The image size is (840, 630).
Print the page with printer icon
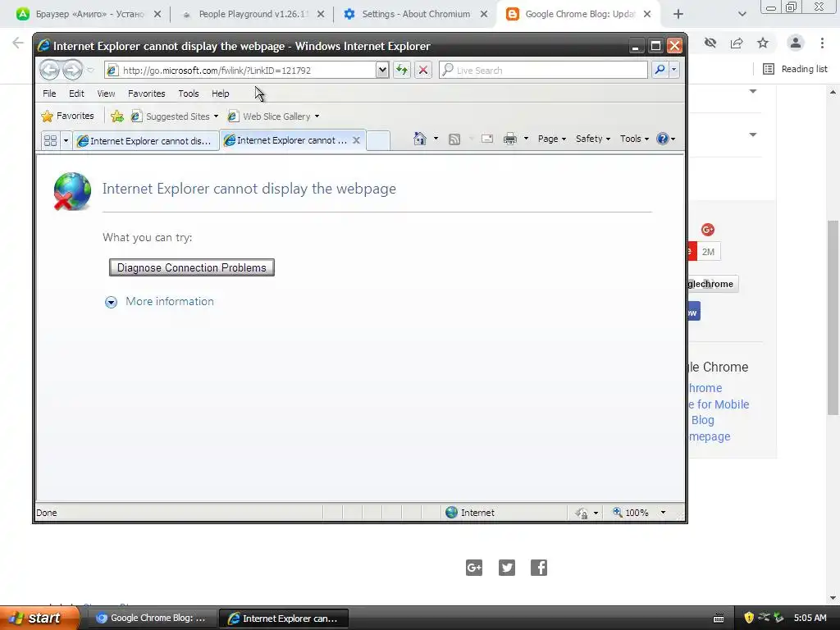pyautogui.click(x=510, y=139)
